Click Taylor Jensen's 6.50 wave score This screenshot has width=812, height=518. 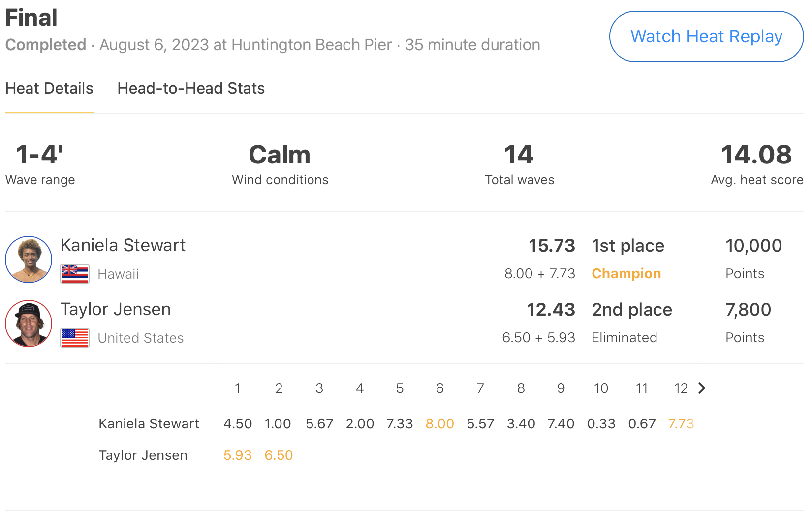(x=279, y=455)
